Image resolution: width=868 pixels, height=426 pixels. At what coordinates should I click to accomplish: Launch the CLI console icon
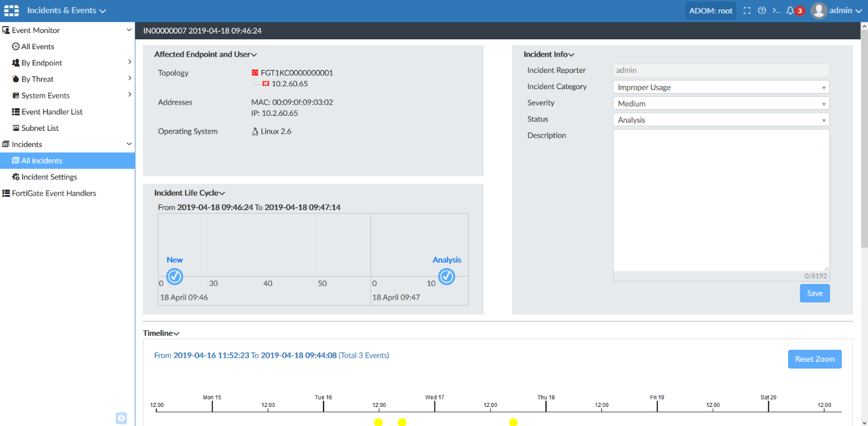click(x=776, y=10)
